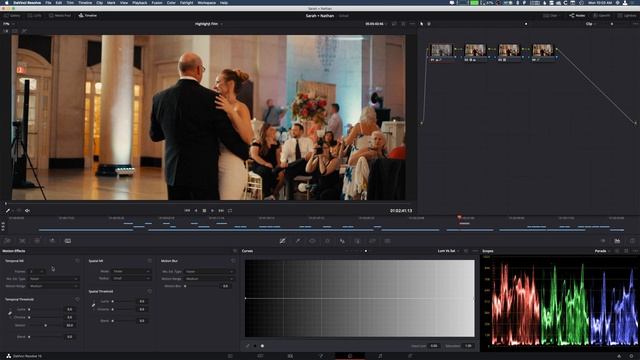Open the Curves palette icon

point(282,241)
